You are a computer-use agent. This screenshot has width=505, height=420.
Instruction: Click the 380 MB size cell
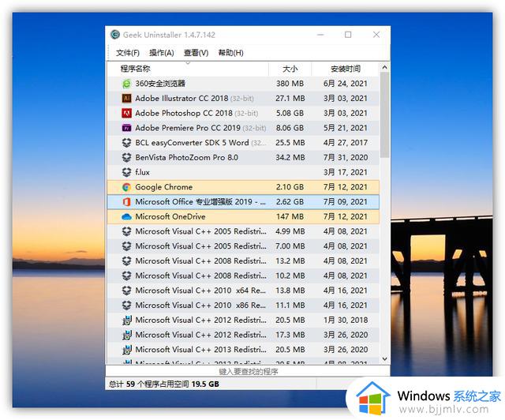coord(290,84)
